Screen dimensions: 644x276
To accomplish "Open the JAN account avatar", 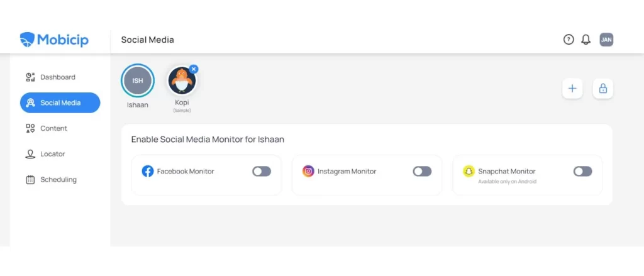I will click(x=606, y=40).
